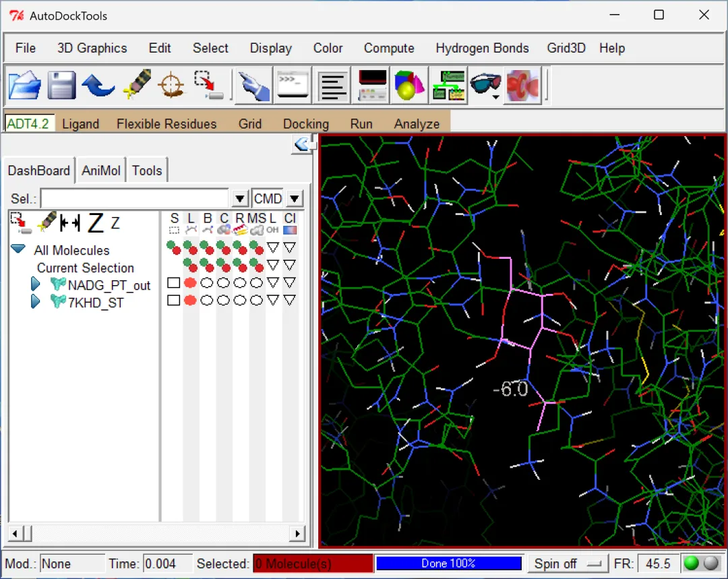Click the Sel. text input field
Image resolution: width=728 pixels, height=579 pixels.
(135, 199)
